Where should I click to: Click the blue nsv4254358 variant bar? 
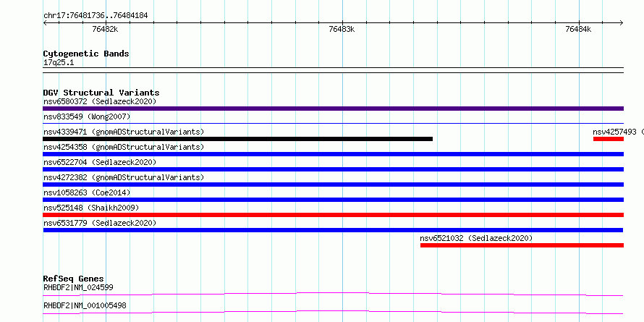[333, 154]
